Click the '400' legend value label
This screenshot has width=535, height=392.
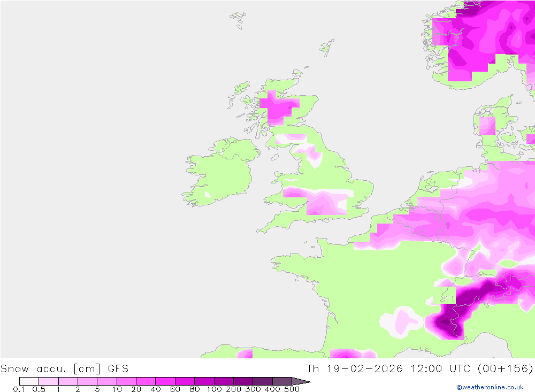click(272, 389)
